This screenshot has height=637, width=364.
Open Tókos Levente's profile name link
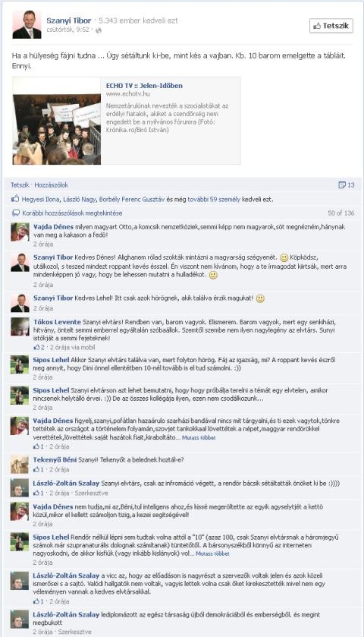coord(57,322)
